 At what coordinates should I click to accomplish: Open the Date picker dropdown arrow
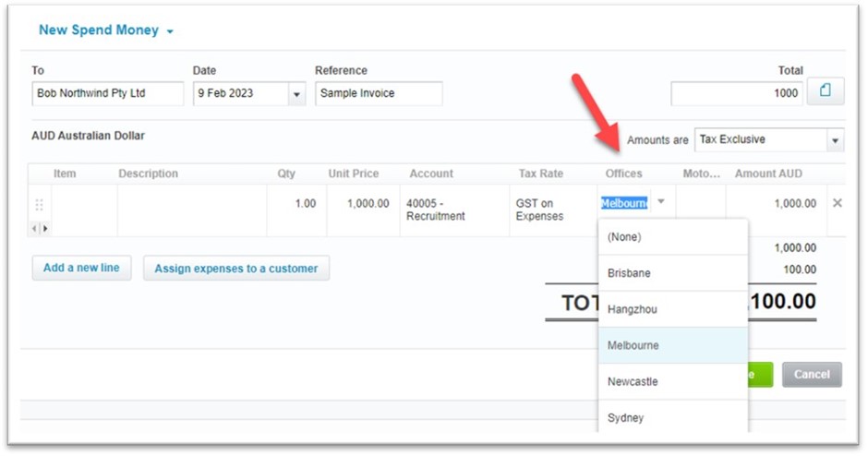tap(296, 93)
